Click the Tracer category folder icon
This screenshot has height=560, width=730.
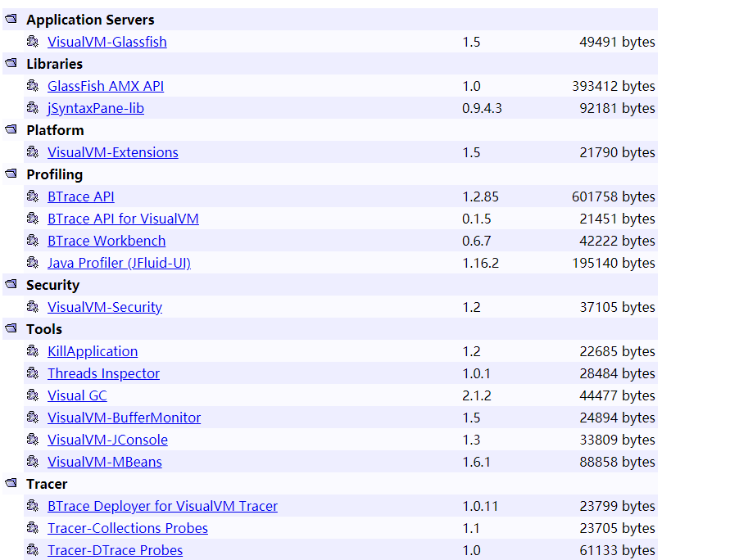11,483
